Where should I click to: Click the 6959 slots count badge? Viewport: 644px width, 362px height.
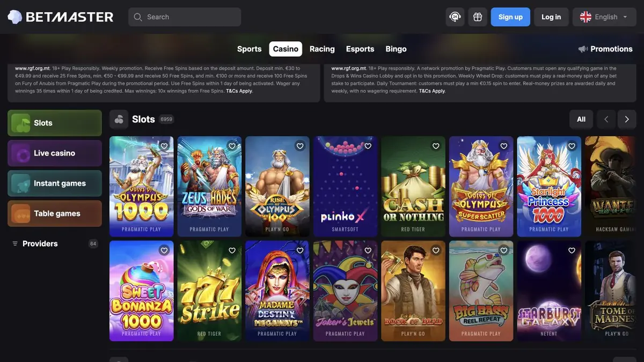[x=166, y=120]
